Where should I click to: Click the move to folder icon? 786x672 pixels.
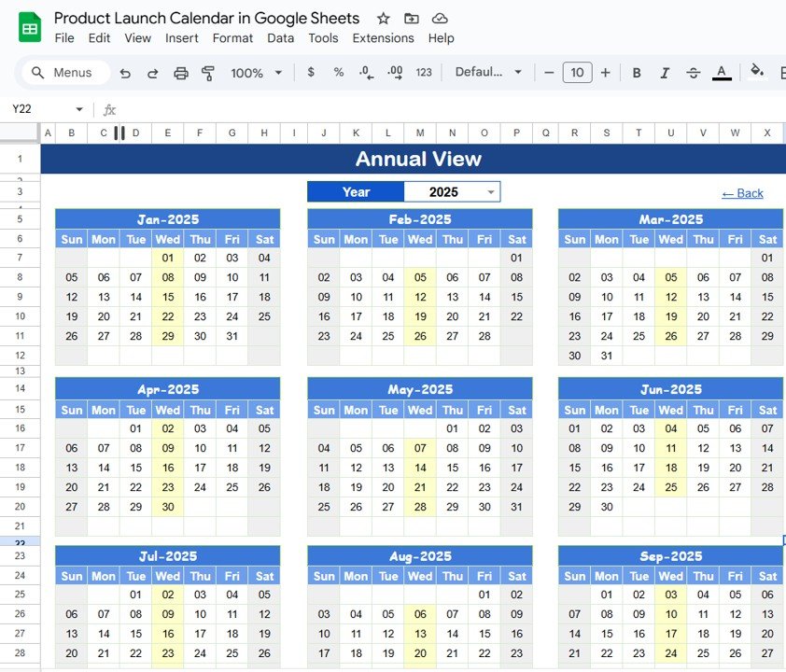click(x=411, y=19)
